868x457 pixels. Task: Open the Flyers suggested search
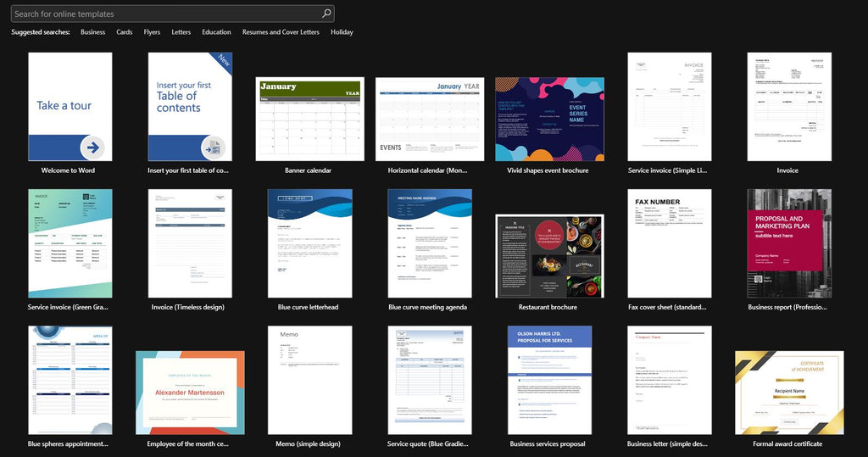[152, 32]
